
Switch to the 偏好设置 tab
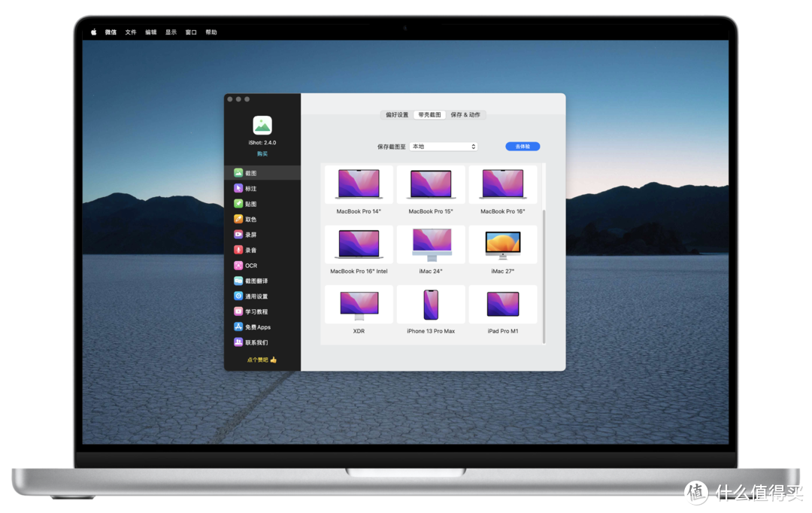[x=397, y=114]
